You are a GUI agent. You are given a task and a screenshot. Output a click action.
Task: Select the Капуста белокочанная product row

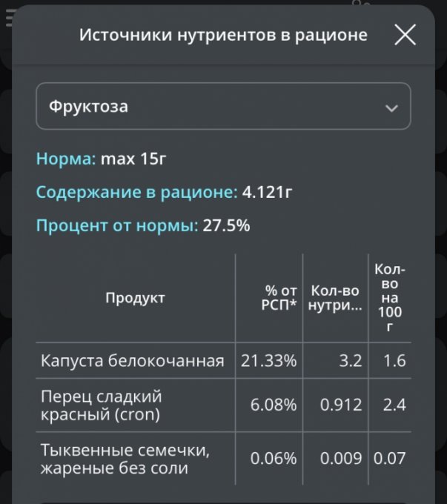(132, 361)
